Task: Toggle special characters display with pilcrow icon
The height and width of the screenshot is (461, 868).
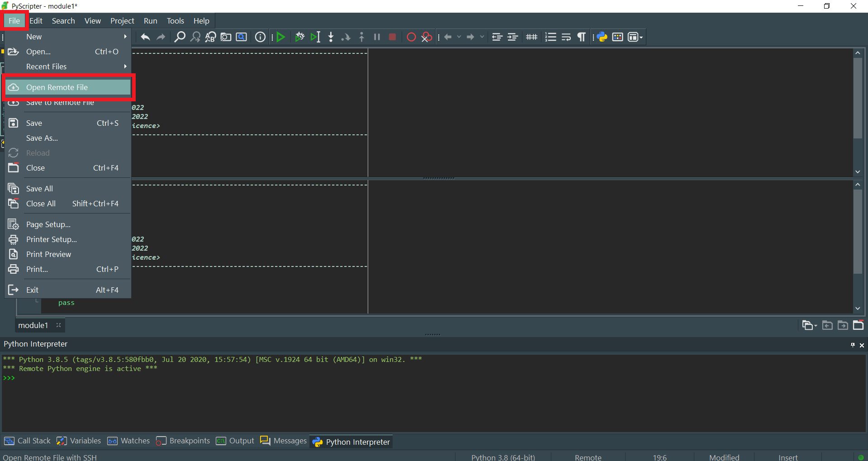Action: click(581, 37)
